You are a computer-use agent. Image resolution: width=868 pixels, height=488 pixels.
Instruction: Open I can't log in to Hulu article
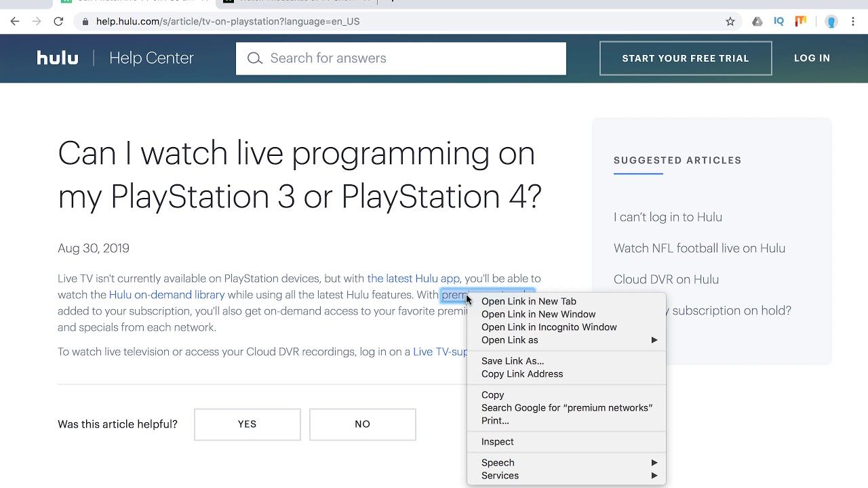668,217
